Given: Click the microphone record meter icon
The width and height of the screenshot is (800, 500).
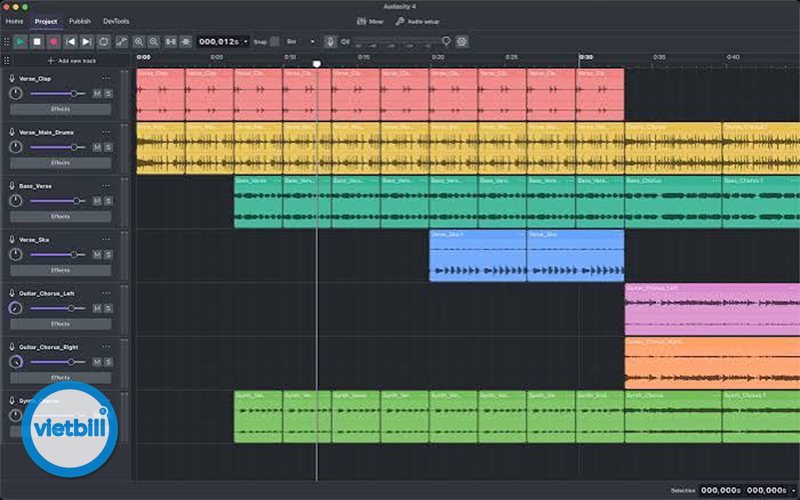Looking at the screenshot, I should pos(330,42).
